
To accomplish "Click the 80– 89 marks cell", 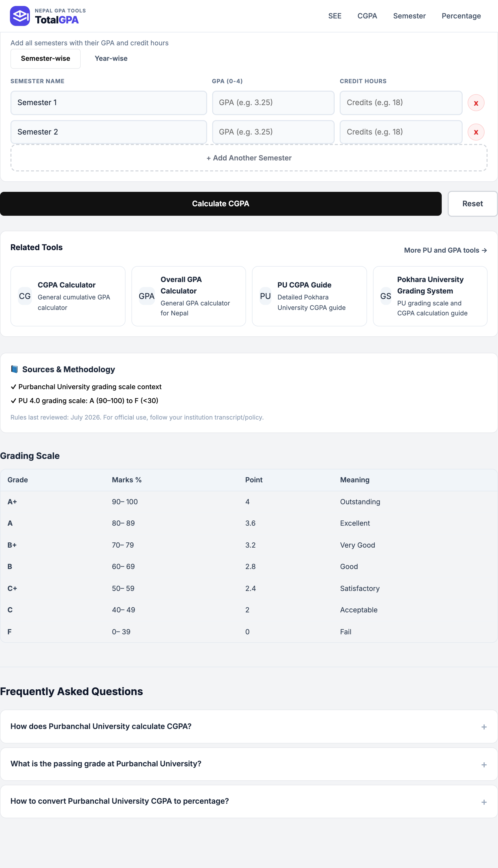I will 123,523.
